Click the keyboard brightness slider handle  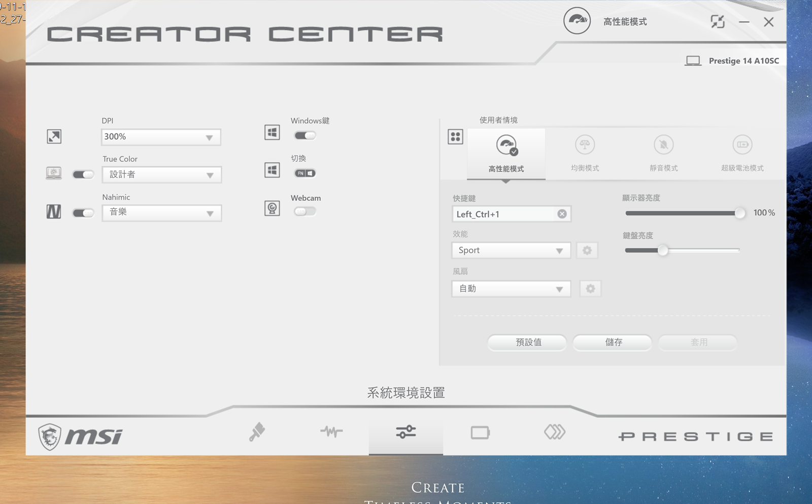point(663,250)
